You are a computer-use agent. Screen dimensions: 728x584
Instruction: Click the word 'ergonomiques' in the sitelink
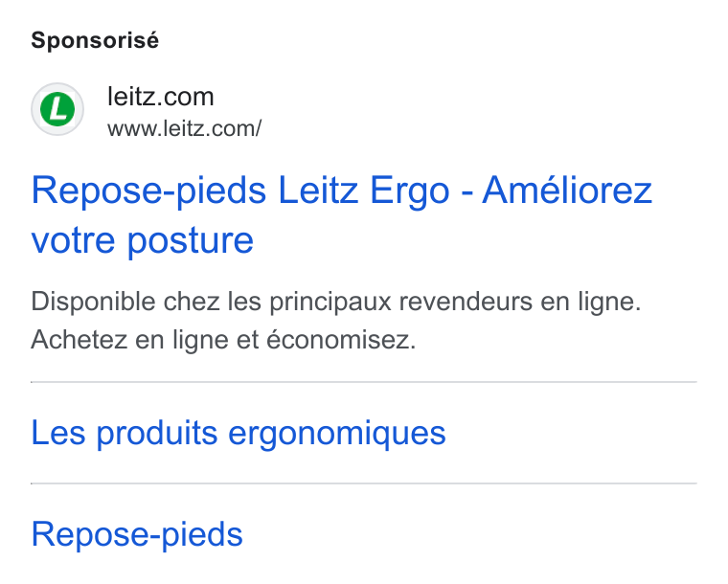coord(337,434)
